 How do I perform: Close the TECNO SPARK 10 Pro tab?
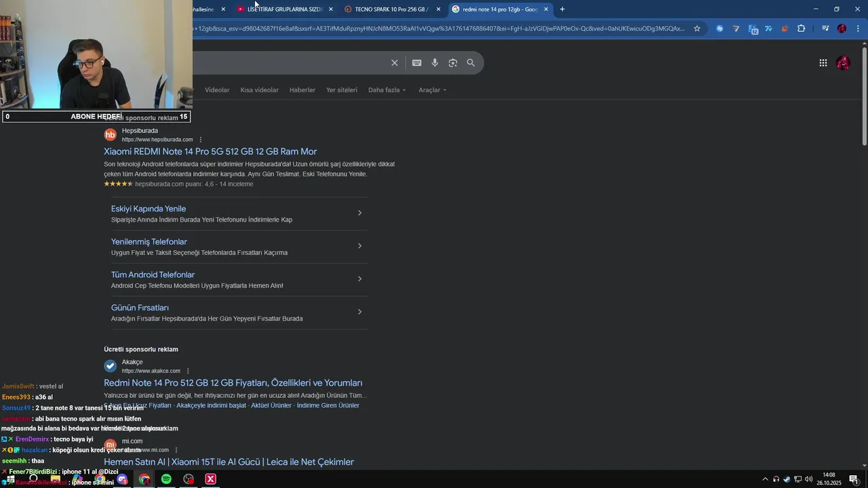click(x=438, y=9)
